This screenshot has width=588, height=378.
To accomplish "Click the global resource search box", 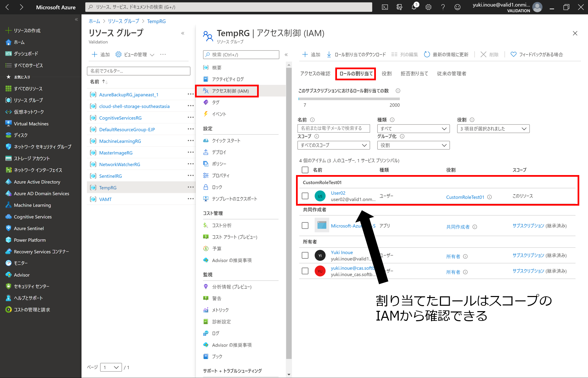I will pyautogui.click(x=229, y=7).
